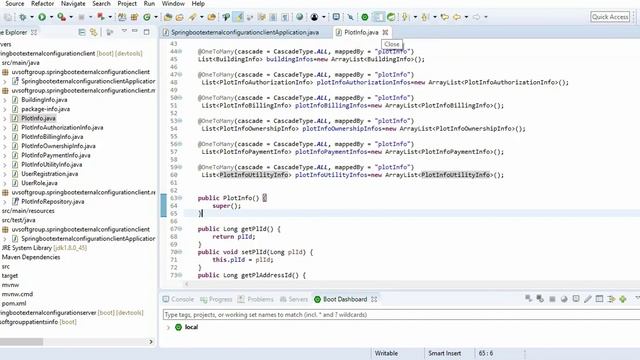Select Maven Dependencies in Package Explorer
Viewport: 640px width, 360px height.
point(31,257)
